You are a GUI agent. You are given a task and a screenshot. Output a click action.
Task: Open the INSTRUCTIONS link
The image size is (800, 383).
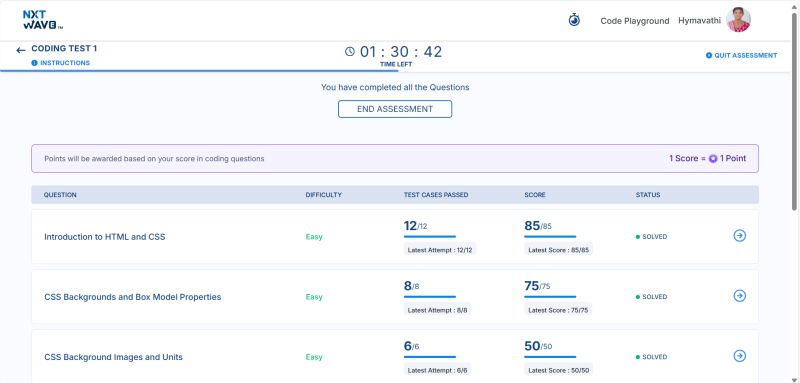click(61, 63)
